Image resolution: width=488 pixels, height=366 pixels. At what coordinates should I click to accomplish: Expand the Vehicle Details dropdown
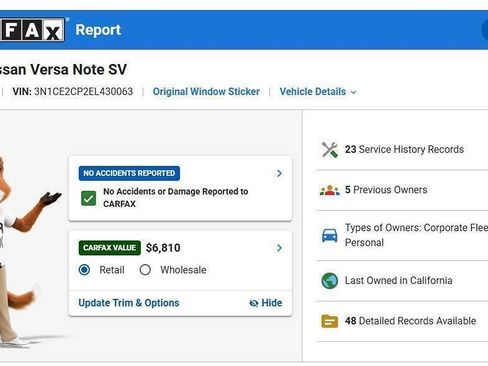tap(318, 92)
